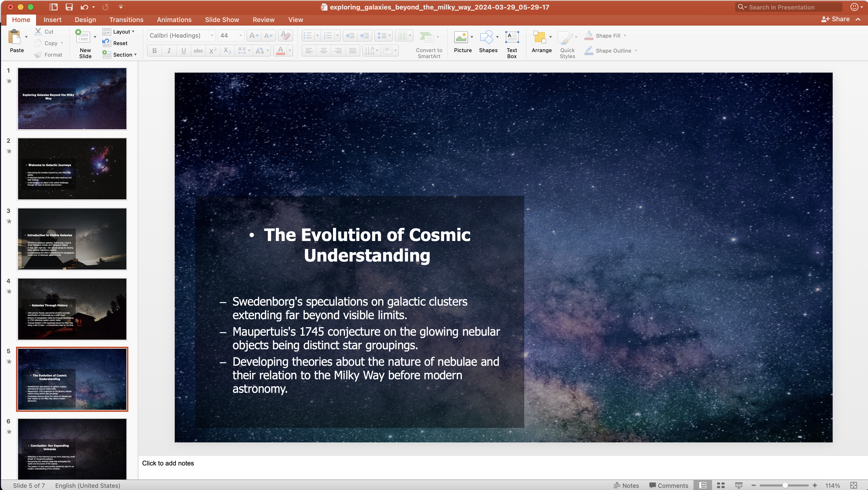Select slide 3 thumbnail Introduction to Visible Galaxies
868x490 pixels.
pyautogui.click(x=72, y=239)
